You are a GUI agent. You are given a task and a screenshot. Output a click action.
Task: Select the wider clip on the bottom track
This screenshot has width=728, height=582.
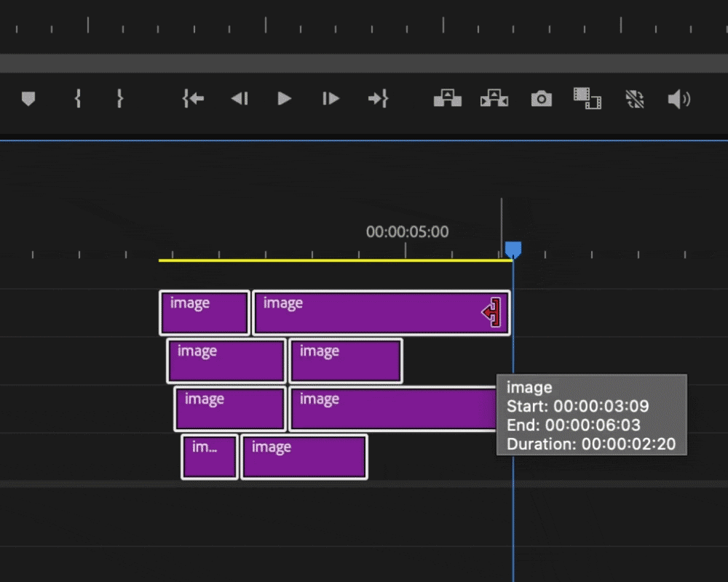point(304,457)
